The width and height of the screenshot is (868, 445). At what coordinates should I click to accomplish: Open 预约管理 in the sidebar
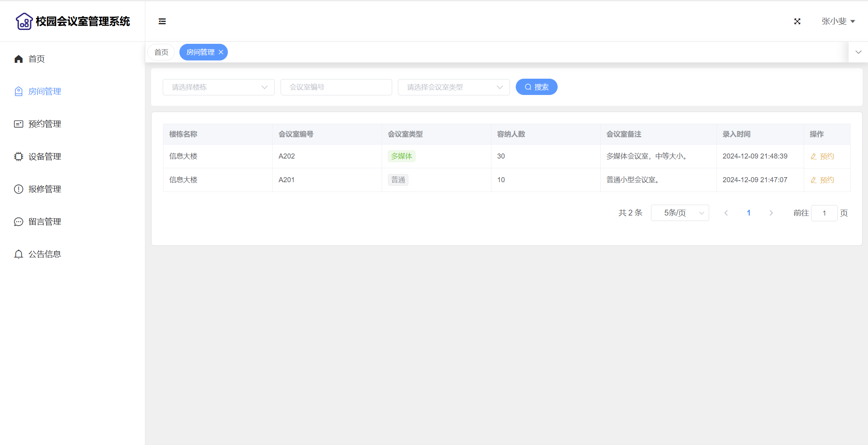[45, 124]
